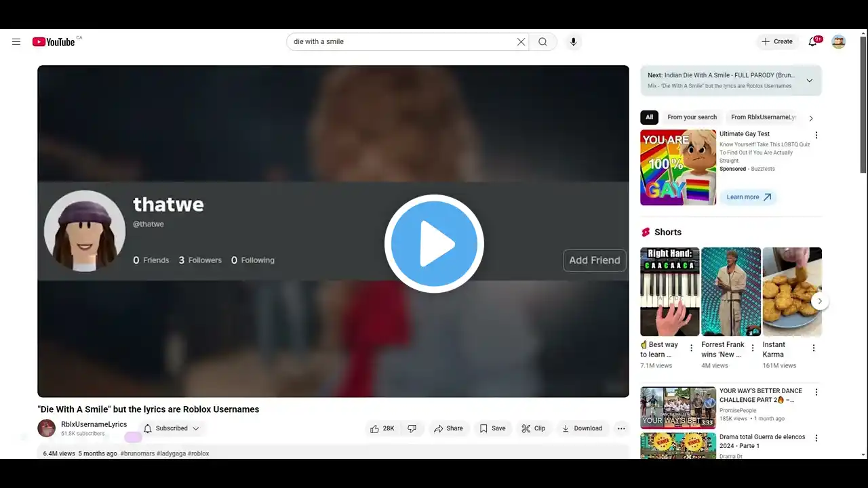The height and width of the screenshot is (488, 868).
Task: Open YOUR WAY'S BETTER dance challenge video
Action: tap(678, 407)
